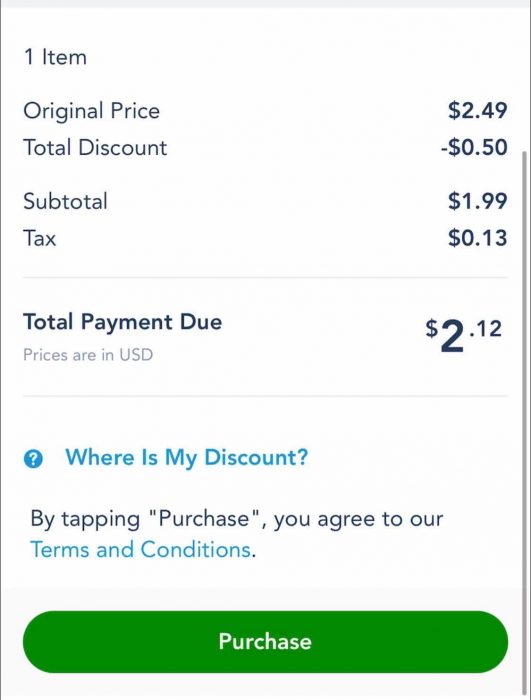Click the Original Price label

92,111
